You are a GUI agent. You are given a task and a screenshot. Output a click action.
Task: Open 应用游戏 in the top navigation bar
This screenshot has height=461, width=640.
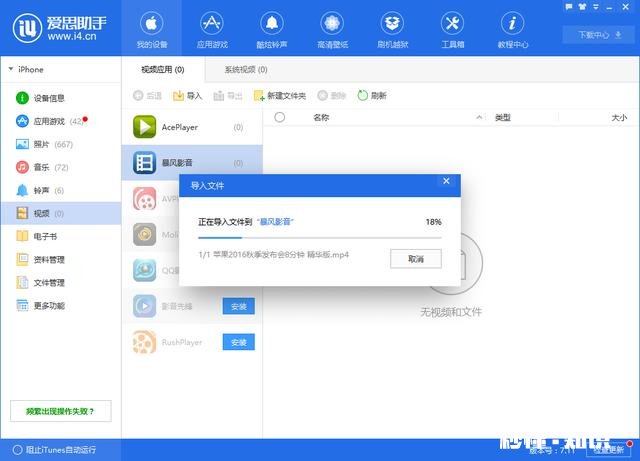pos(212,30)
